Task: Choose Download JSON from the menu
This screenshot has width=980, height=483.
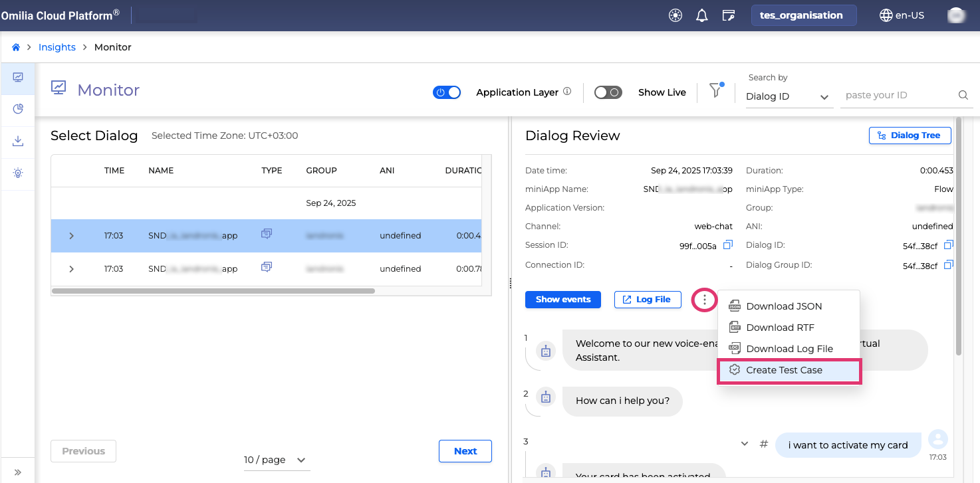Action: pyautogui.click(x=784, y=306)
